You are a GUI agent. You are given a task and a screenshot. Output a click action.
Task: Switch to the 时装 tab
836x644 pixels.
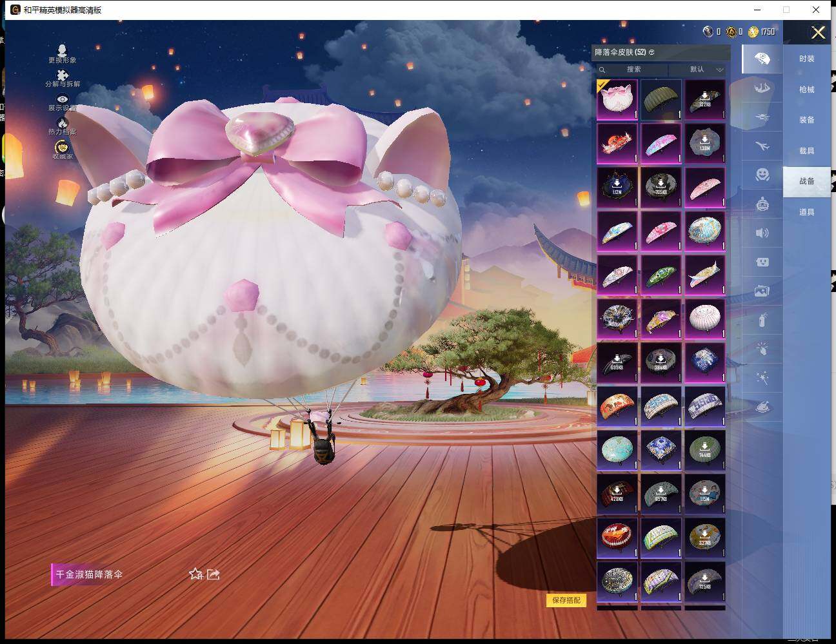point(806,59)
